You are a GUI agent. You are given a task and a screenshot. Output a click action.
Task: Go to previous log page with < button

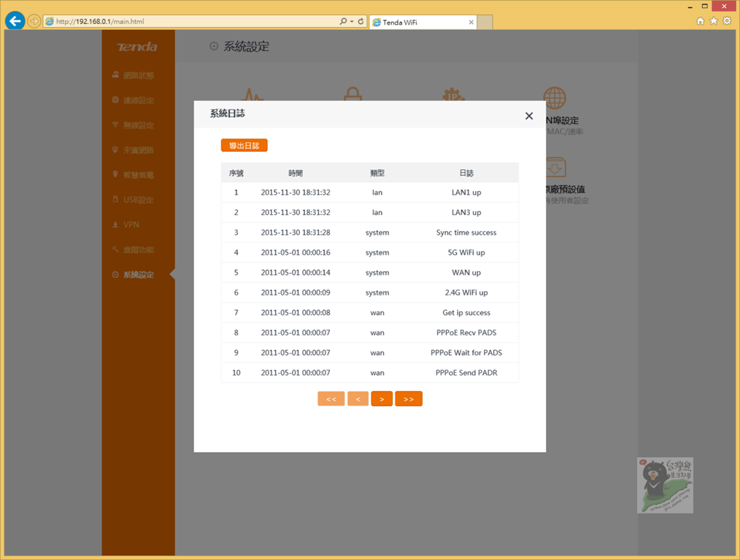click(358, 399)
